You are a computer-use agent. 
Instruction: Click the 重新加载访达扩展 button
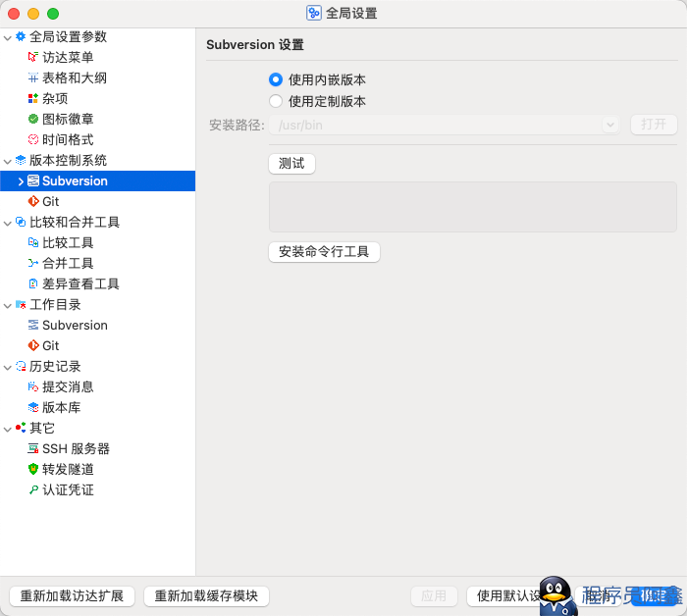pos(72,595)
